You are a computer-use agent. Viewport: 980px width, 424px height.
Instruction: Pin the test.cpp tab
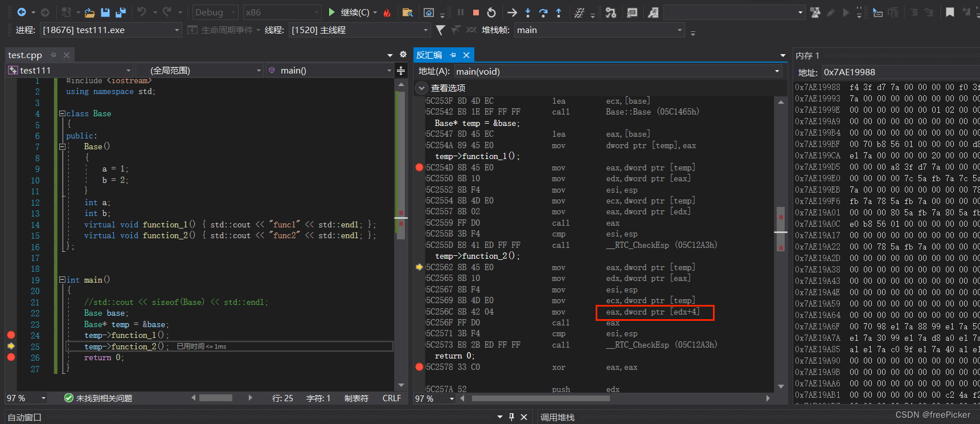pos(54,55)
